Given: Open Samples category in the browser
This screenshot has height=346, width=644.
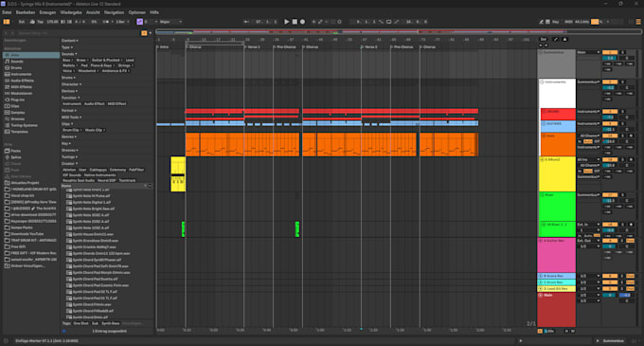Looking at the screenshot, I should pos(18,113).
